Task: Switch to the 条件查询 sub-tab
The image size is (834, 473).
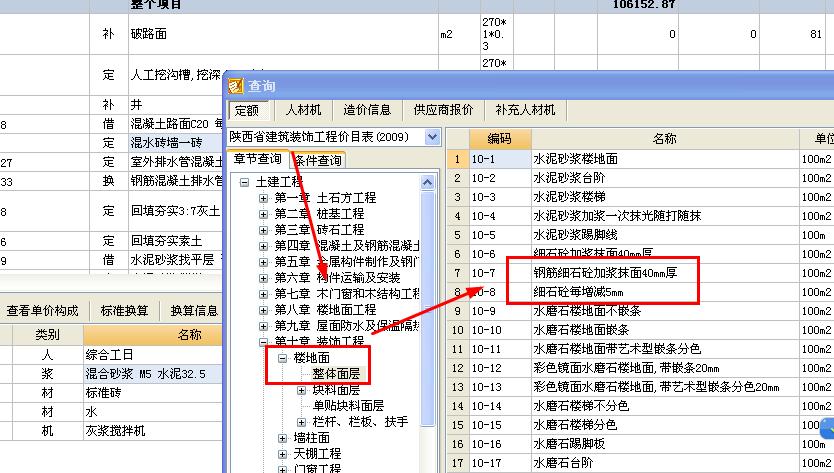Action: coord(318,160)
